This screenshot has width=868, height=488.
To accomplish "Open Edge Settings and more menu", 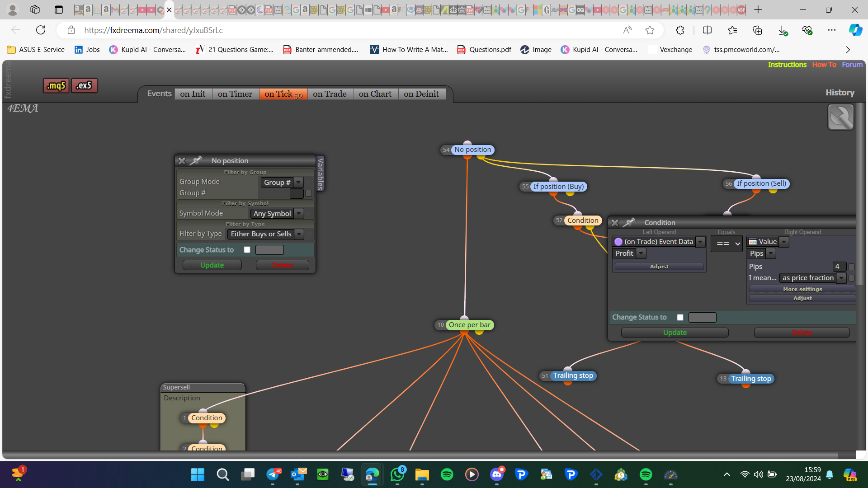I will pyautogui.click(x=831, y=30).
